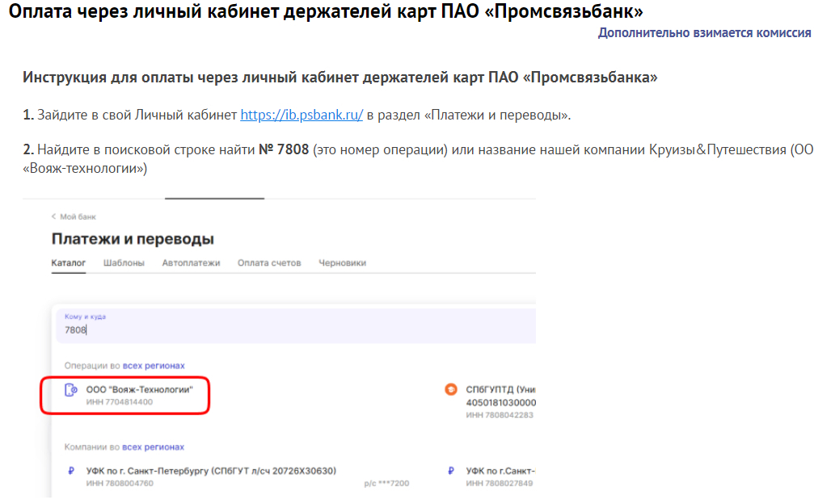Image resolution: width=814 pixels, height=504 pixels.
Task: Click ruble icon of right УФК entry
Action: pyautogui.click(x=450, y=471)
